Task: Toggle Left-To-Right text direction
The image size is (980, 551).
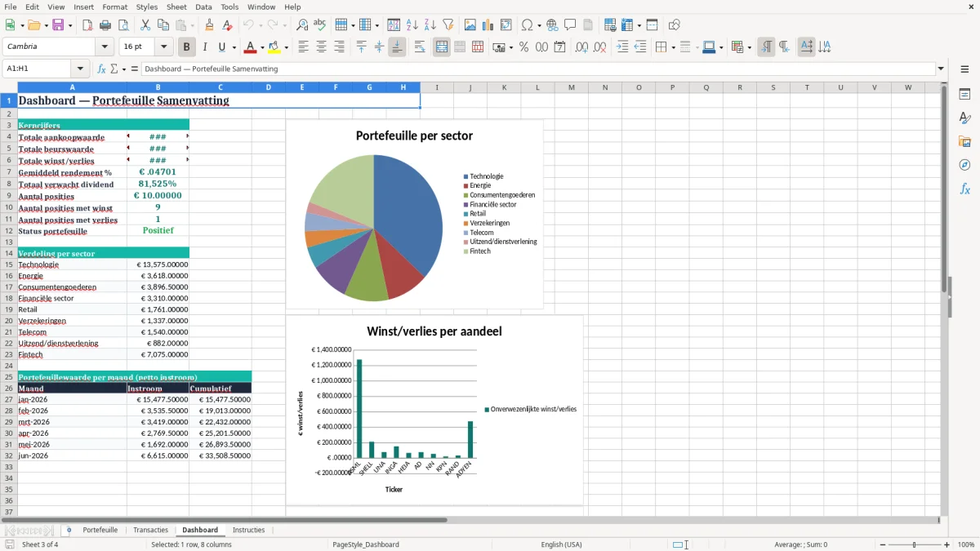Action: pyautogui.click(x=766, y=47)
